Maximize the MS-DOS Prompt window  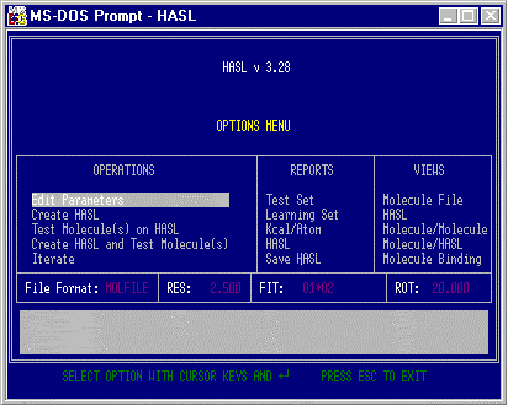[x=468, y=16]
